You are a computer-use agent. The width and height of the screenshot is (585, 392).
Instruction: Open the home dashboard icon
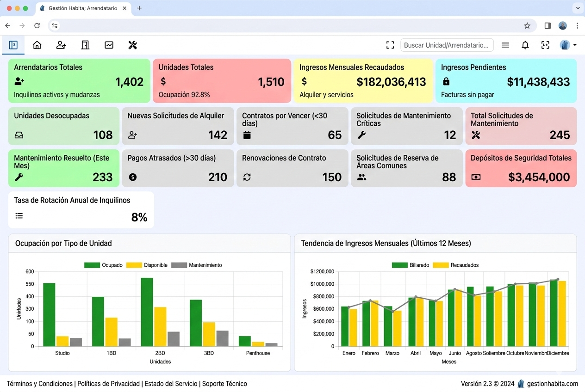37,45
